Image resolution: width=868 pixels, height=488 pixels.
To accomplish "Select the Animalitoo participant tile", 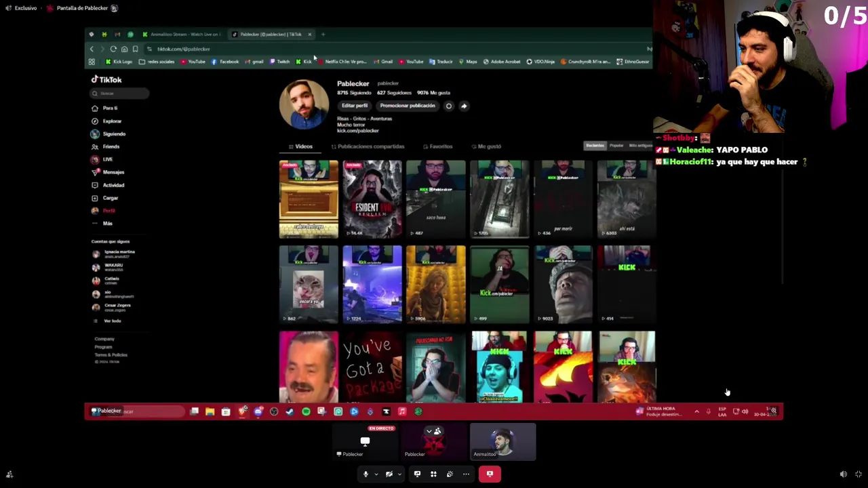I will [502, 441].
